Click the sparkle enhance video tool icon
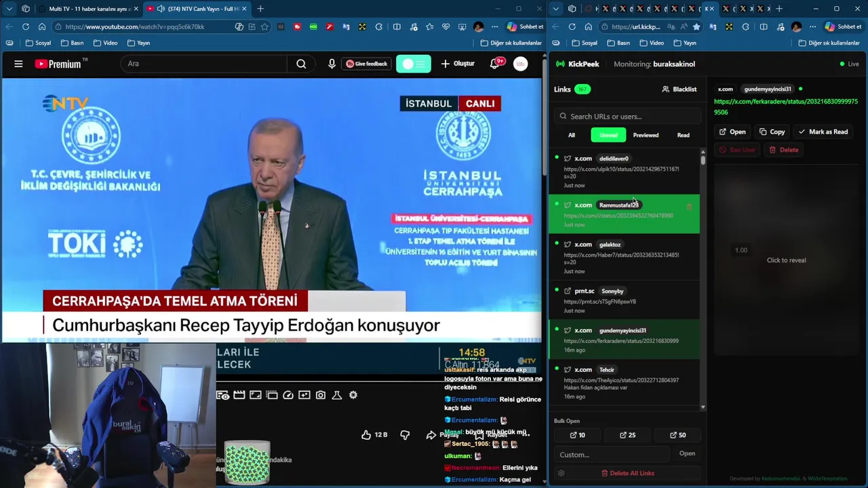This screenshot has width=868, height=488. pyautogui.click(x=304, y=394)
